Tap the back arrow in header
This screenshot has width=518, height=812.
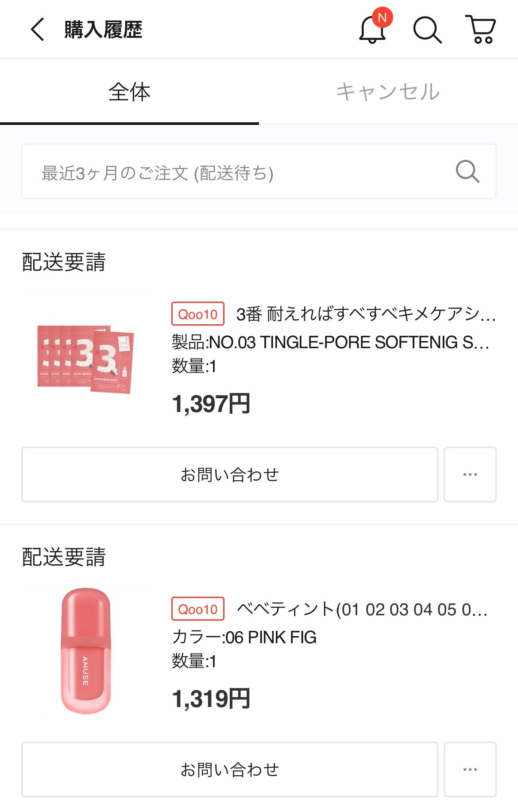pos(38,30)
